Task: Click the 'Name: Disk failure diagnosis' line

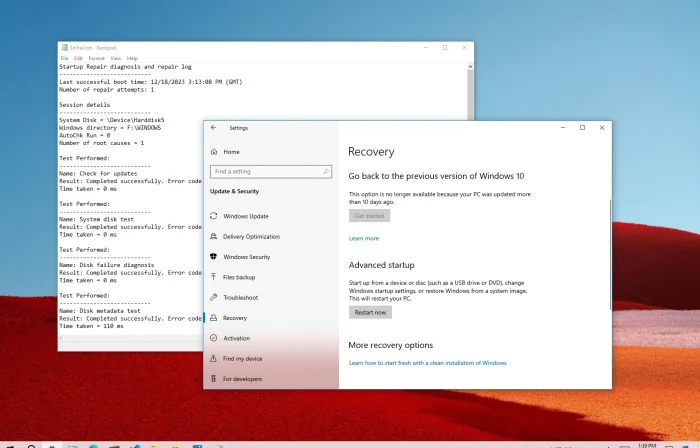Action: 107,265
